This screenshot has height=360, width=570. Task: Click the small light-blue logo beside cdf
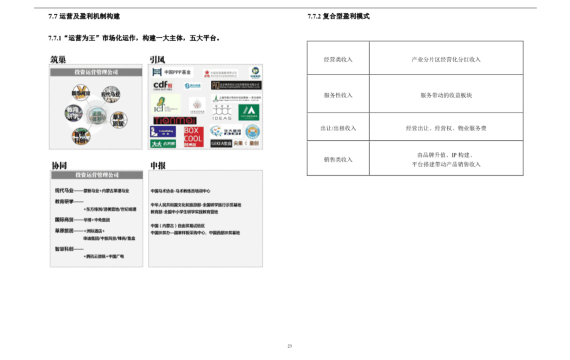coord(193,86)
